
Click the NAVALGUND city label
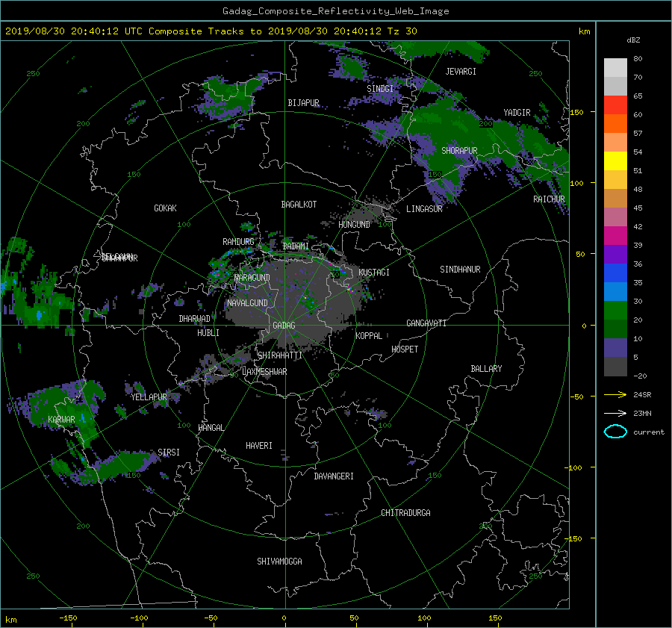click(x=247, y=302)
